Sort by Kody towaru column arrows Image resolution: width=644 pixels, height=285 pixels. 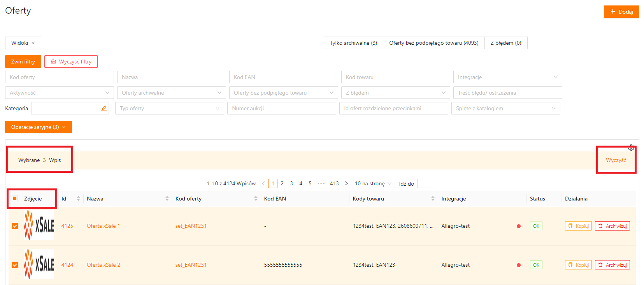(433, 199)
